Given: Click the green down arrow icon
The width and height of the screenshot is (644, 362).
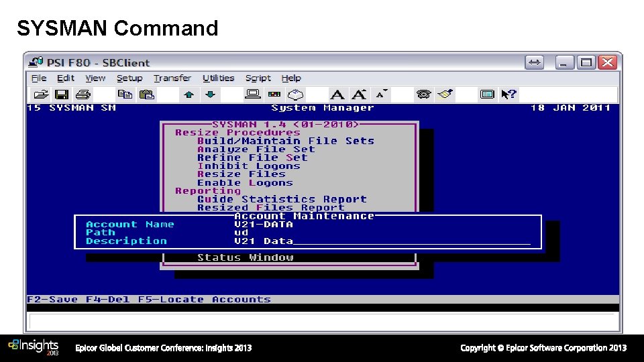Looking at the screenshot, I should [210, 95].
